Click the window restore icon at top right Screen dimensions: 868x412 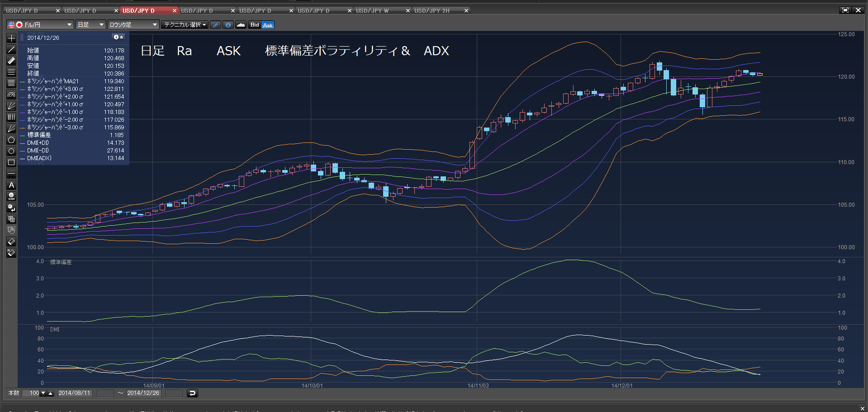[x=845, y=10]
